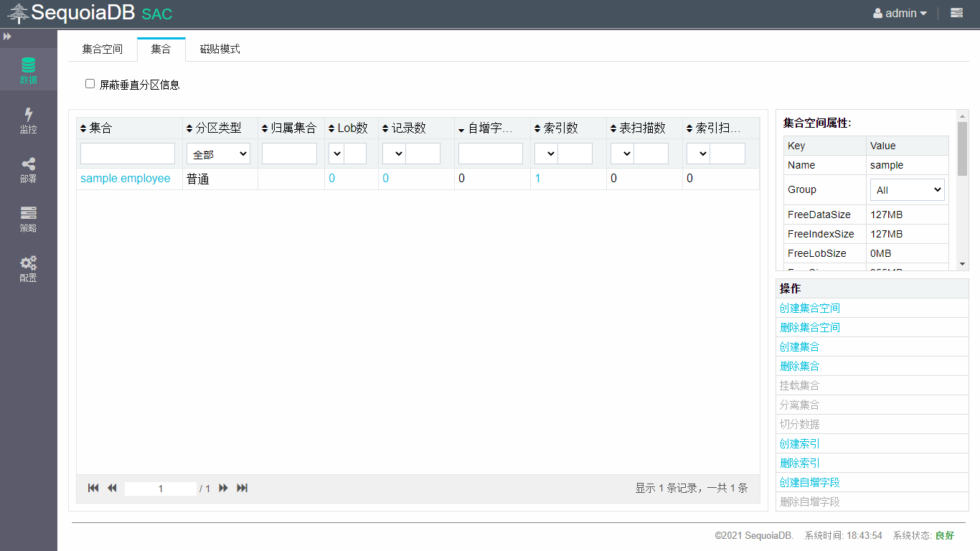Open the 监控 (Monitor) lightning icon

click(x=28, y=120)
